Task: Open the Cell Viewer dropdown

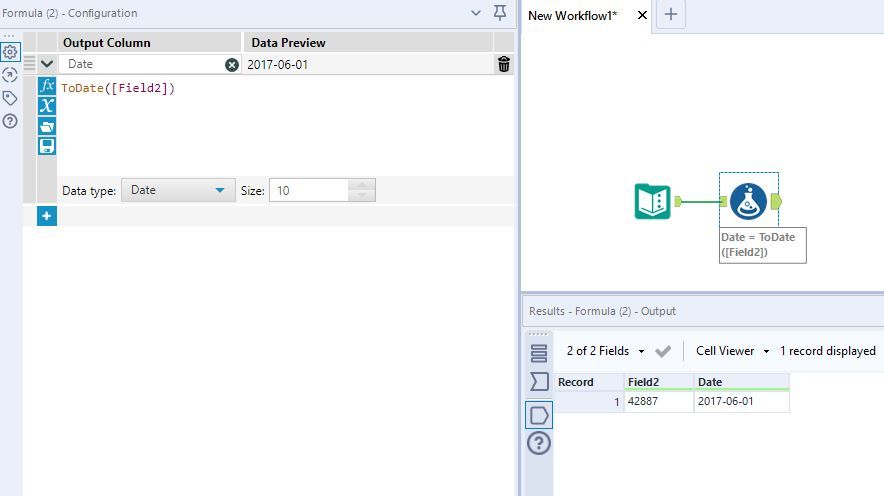Action: click(x=732, y=351)
